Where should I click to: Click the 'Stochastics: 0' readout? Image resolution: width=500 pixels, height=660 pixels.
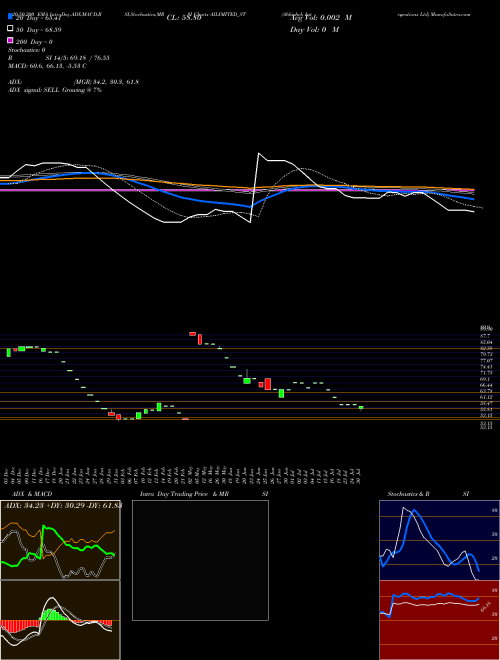click(26, 50)
